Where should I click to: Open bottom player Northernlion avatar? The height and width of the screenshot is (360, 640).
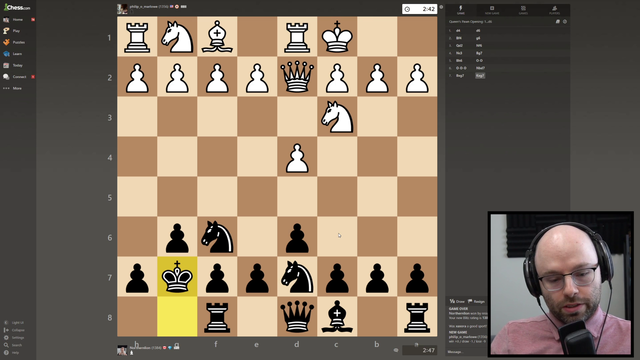[122, 350]
